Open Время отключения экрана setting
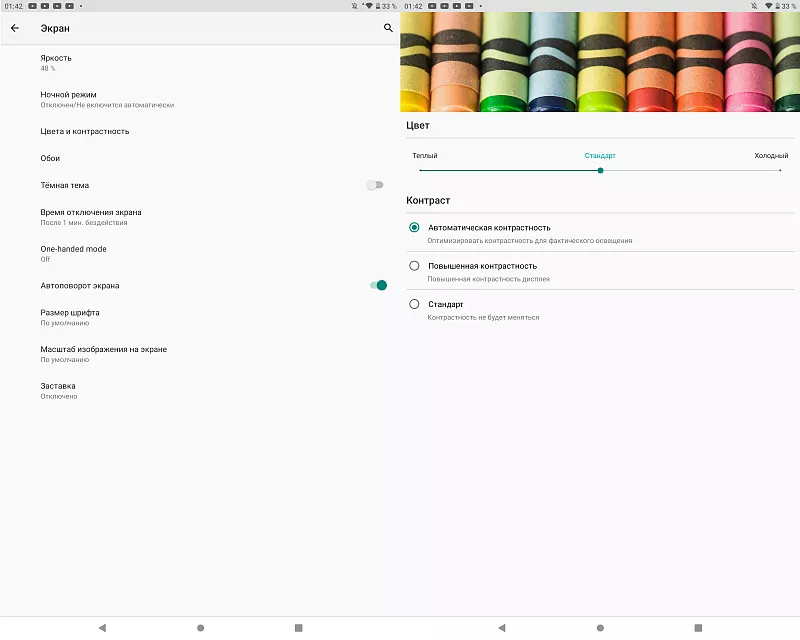This screenshot has width=800, height=640. 90,216
